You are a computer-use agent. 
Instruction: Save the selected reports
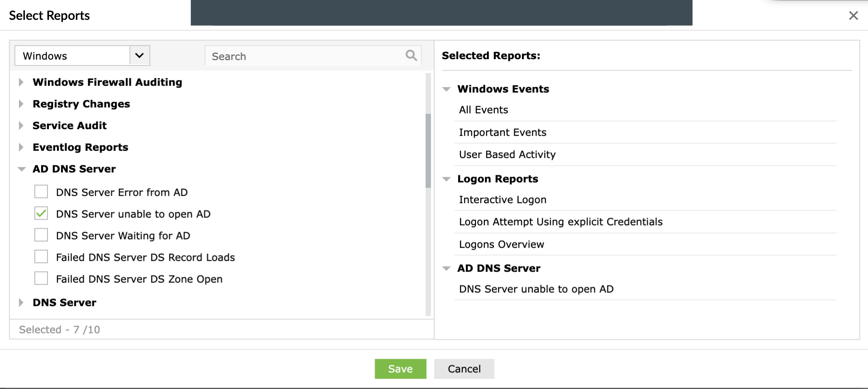pyautogui.click(x=400, y=369)
